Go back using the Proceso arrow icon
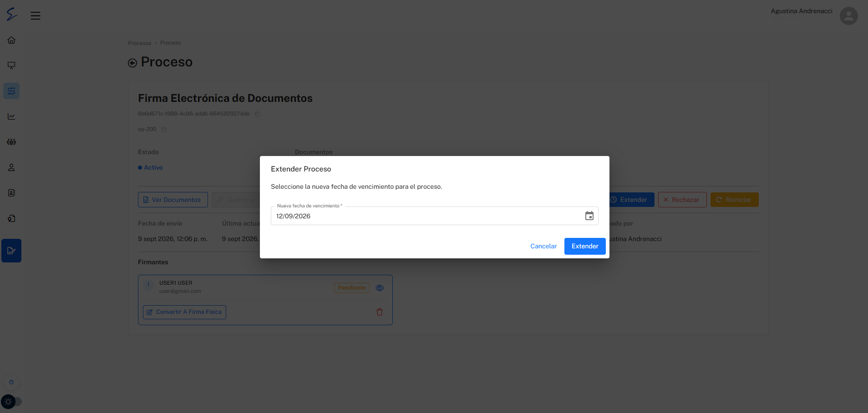Screen dimensions: 868x413 click(132, 63)
